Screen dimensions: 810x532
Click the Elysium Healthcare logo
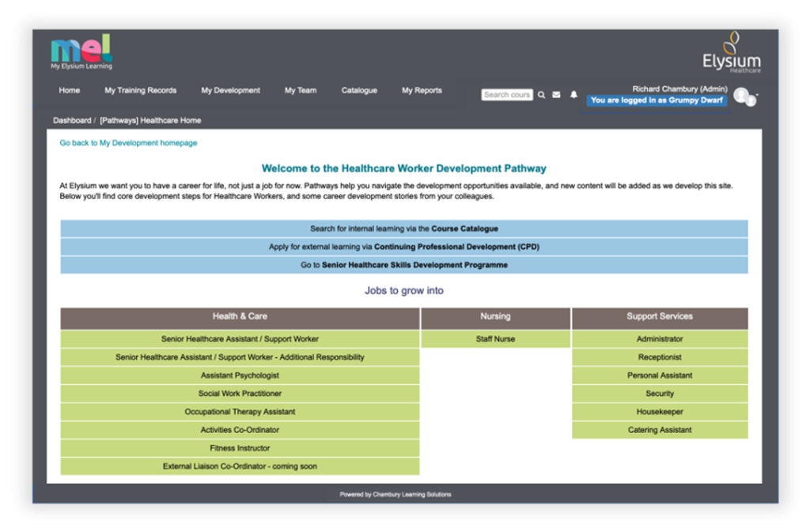point(731,54)
